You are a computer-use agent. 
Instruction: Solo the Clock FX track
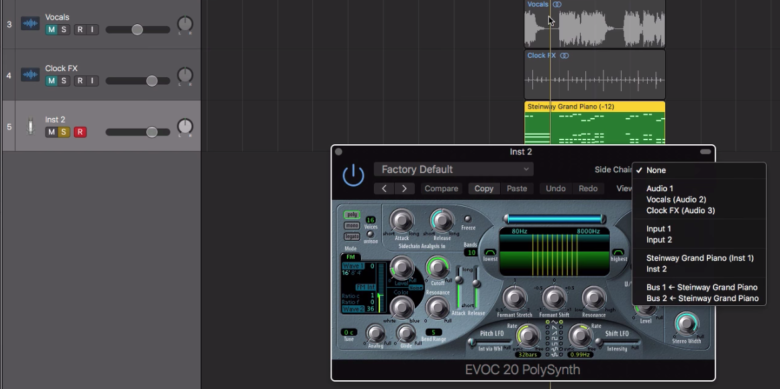63,81
